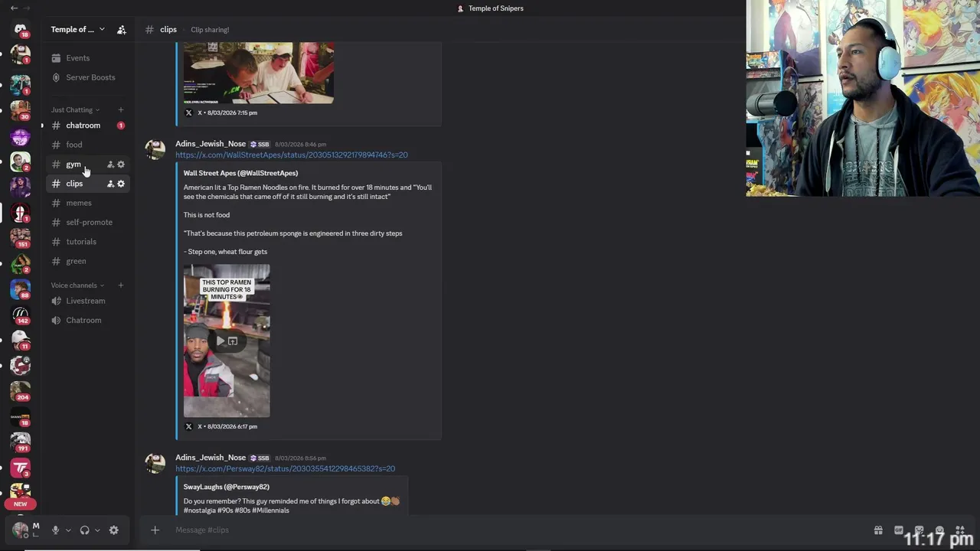
Task: Mute the microphone
Action: [55, 530]
